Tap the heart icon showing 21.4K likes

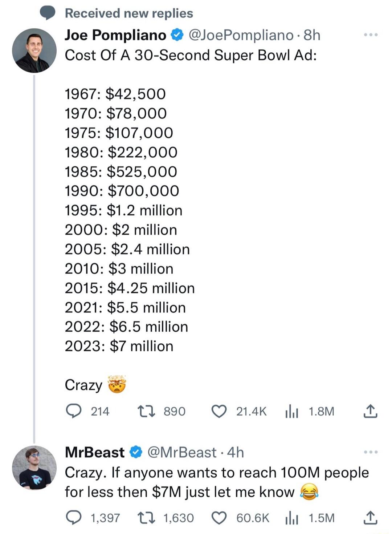[x=219, y=411]
